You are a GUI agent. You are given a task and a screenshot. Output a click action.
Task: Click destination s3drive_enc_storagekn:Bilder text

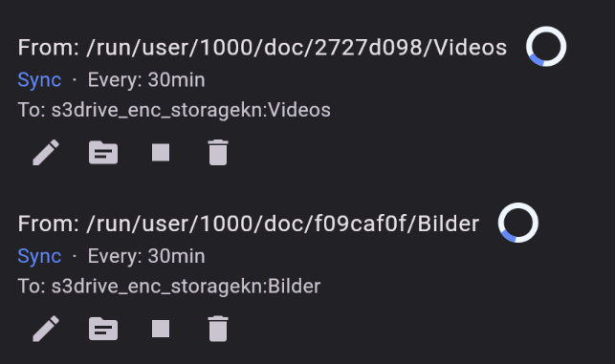[186, 287]
